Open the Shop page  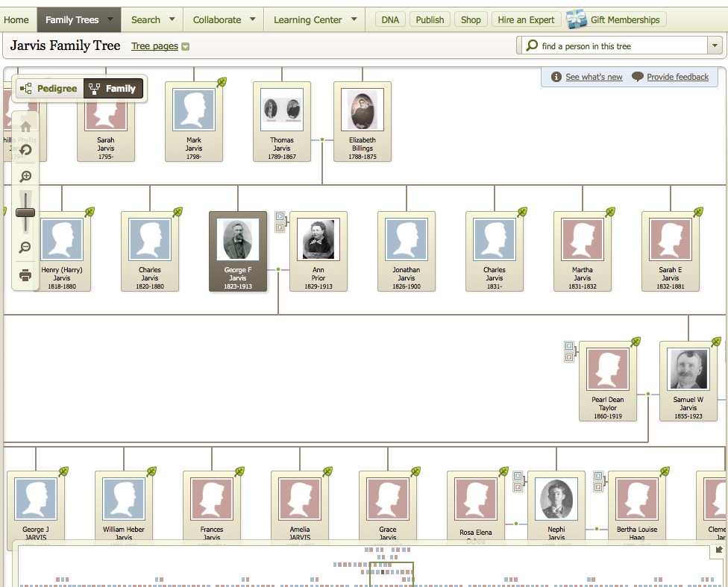point(471,19)
